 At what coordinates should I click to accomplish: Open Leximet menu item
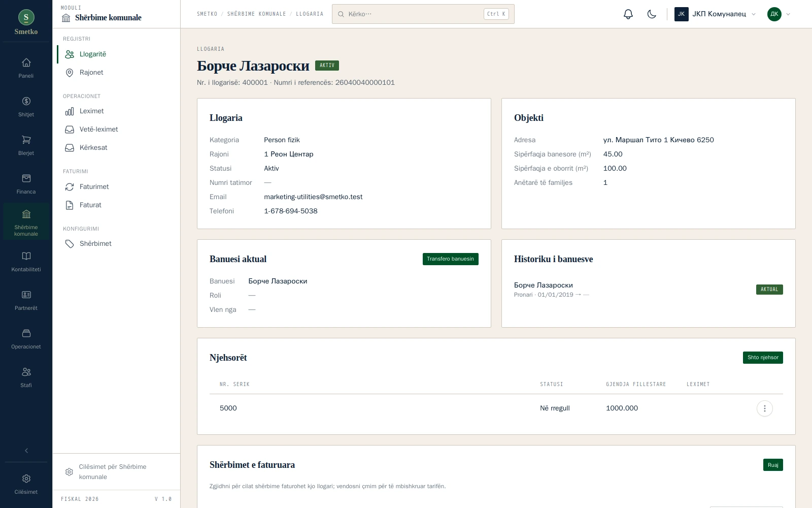point(116,111)
